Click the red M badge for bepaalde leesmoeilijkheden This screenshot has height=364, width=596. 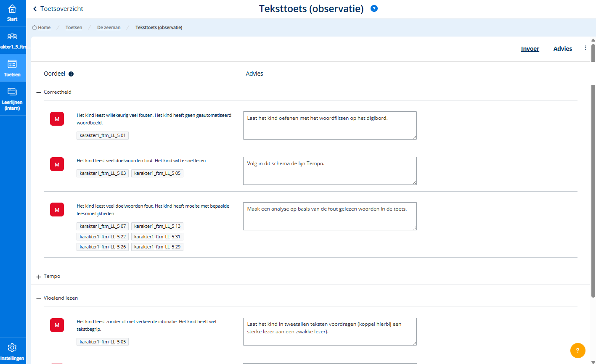coord(57,210)
